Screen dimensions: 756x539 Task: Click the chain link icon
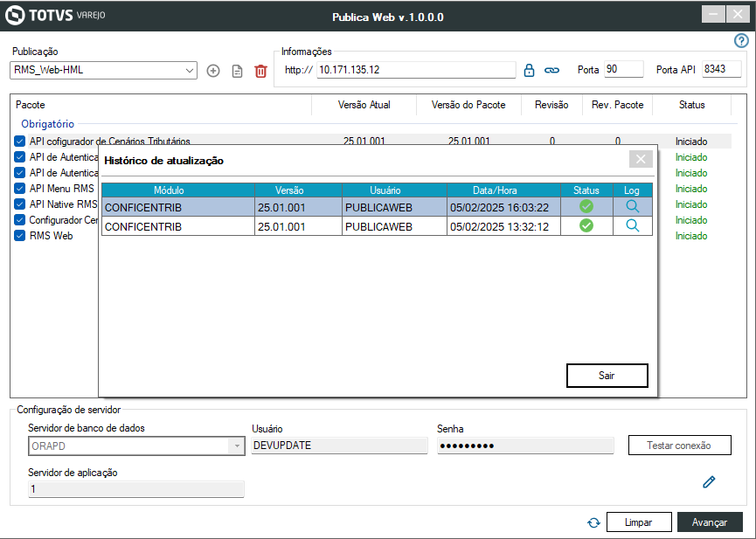(551, 71)
